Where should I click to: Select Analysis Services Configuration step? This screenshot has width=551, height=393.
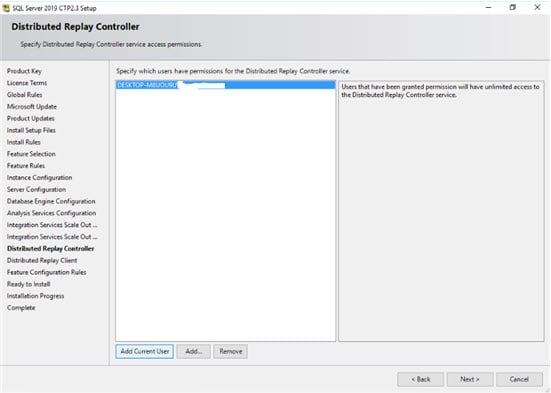[51, 213]
